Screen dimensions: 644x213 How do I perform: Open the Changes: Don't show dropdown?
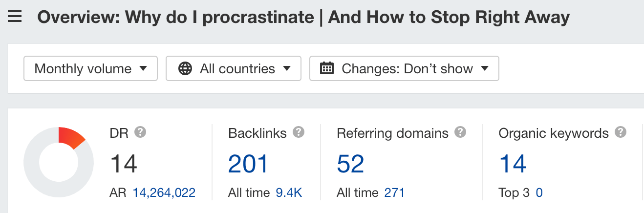tap(404, 68)
